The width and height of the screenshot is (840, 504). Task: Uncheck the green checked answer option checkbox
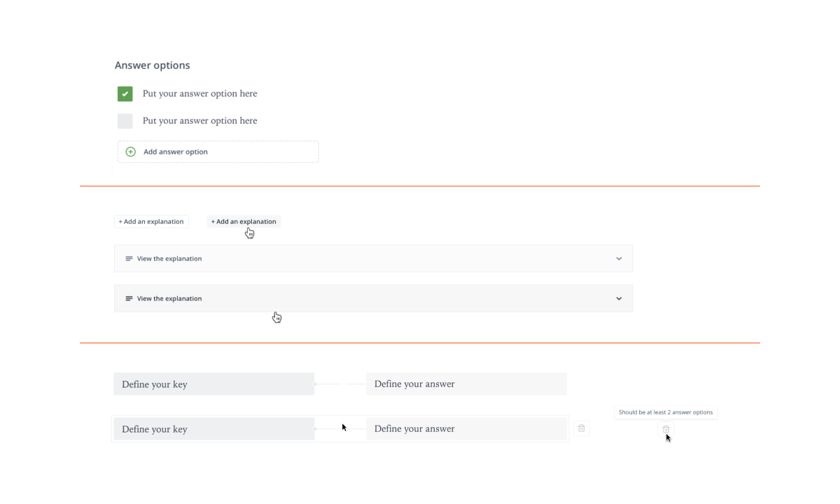point(125,94)
